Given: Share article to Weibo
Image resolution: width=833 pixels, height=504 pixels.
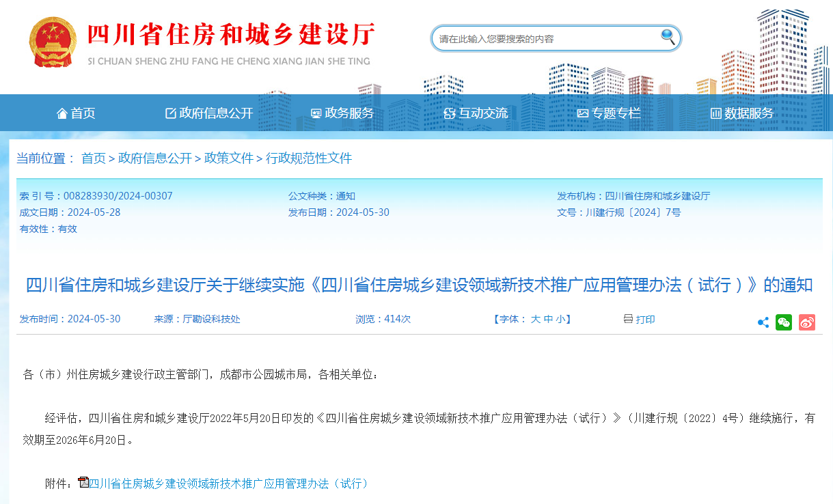Looking at the screenshot, I should [807, 323].
